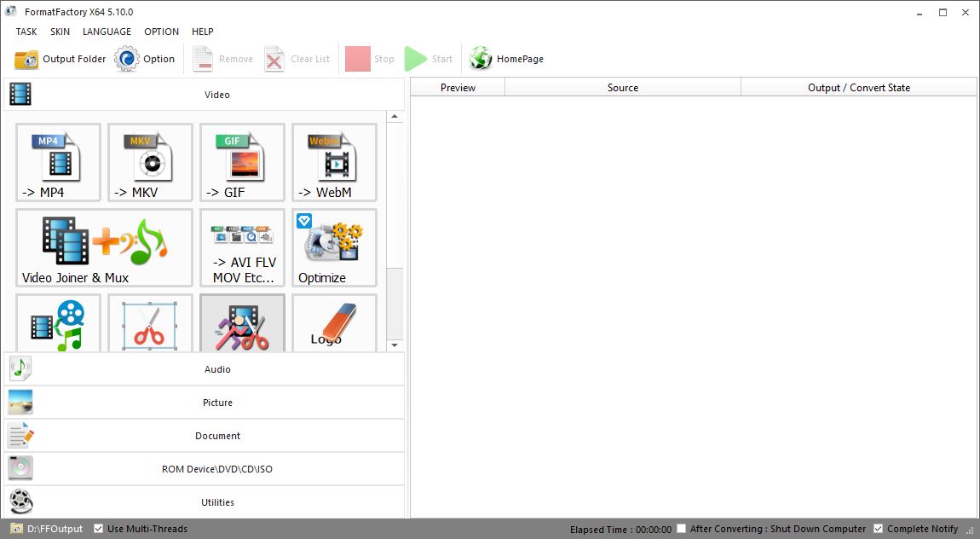Open the Optimize video tool
This screenshot has height=539, width=980.
click(334, 247)
